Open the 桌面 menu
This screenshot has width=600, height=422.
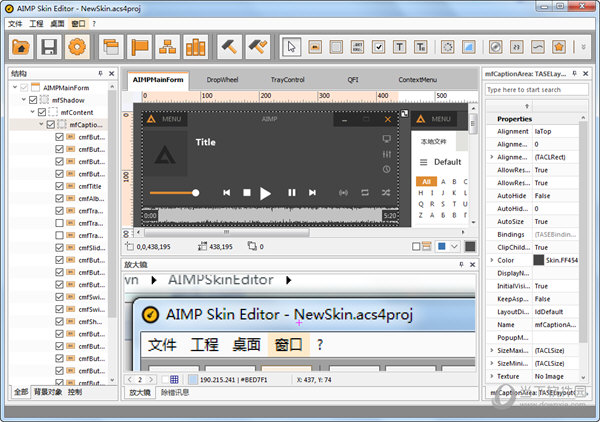click(57, 24)
